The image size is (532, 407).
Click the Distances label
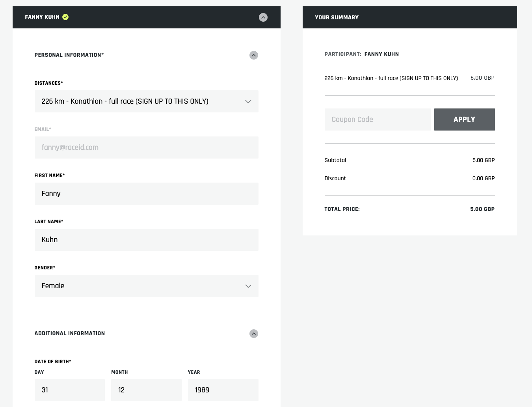(49, 83)
